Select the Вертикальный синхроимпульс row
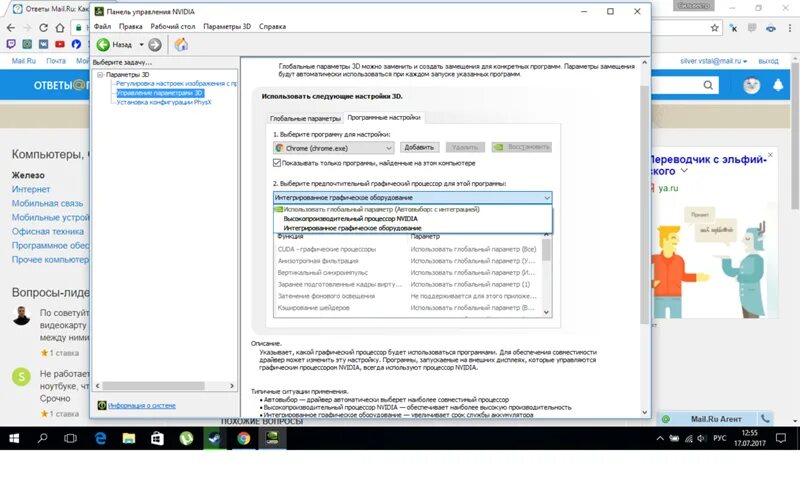 click(407, 273)
